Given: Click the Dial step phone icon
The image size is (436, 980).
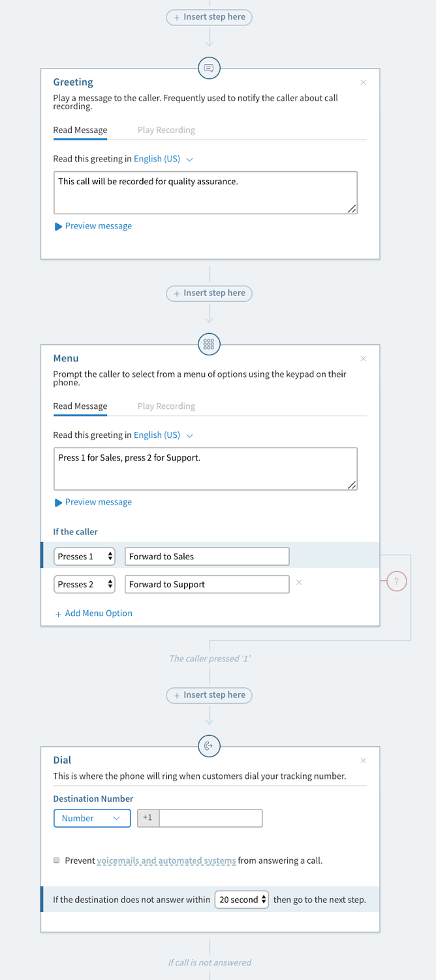Looking at the screenshot, I should point(209,746).
